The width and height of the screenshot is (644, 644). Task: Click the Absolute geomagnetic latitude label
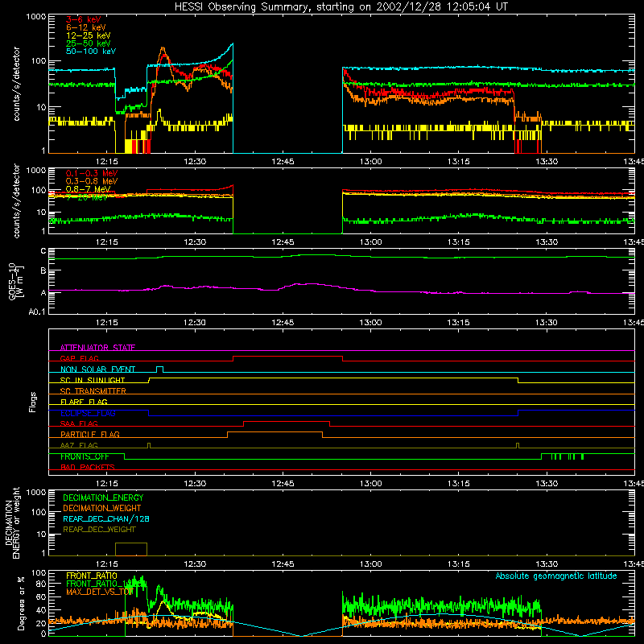(x=556, y=576)
